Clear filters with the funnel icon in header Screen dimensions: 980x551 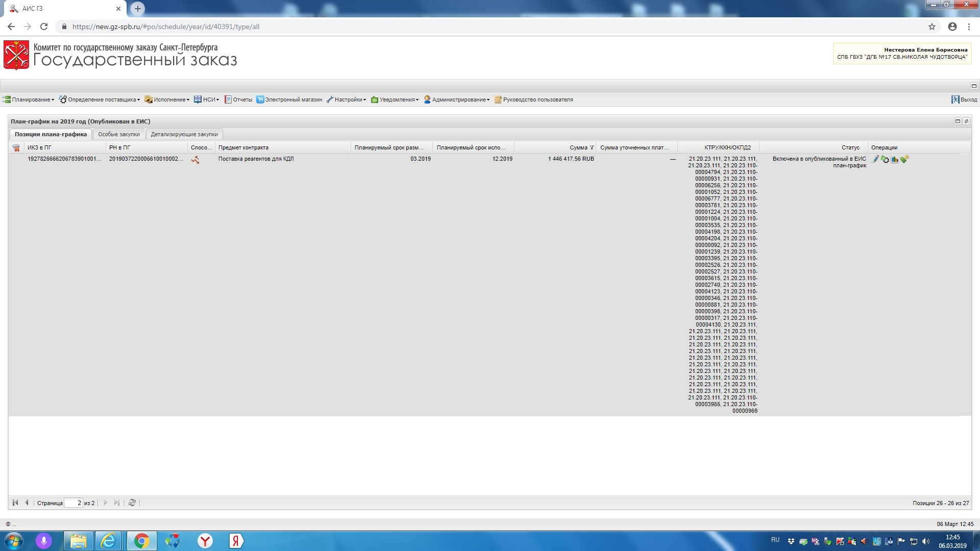(16, 148)
